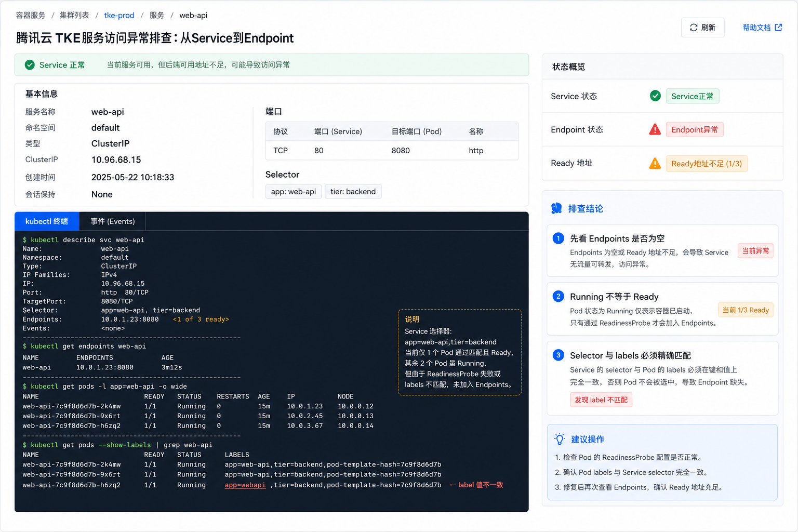Click the 刷新 button
Screen dimensions: 798x532
pos(702,28)
